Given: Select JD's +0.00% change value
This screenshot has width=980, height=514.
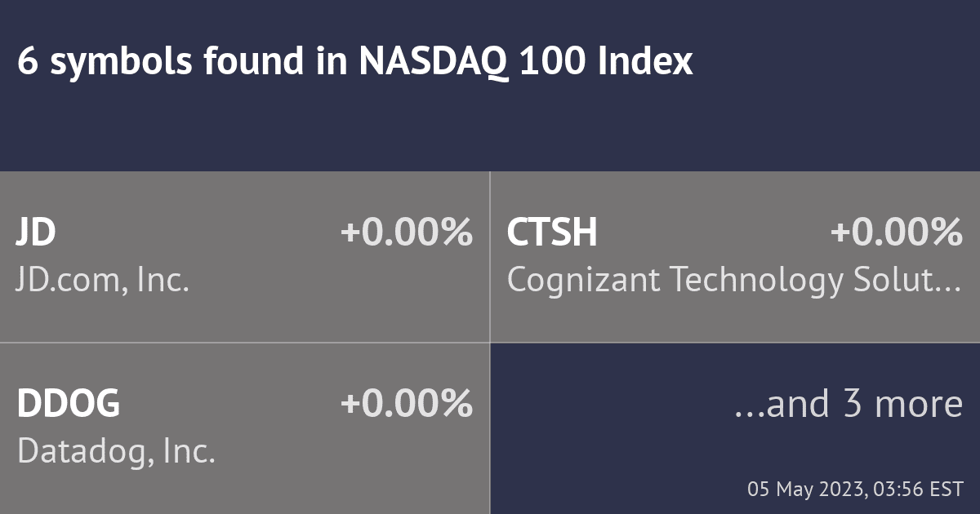Looking at the screenshot, I should click(406, 233).
